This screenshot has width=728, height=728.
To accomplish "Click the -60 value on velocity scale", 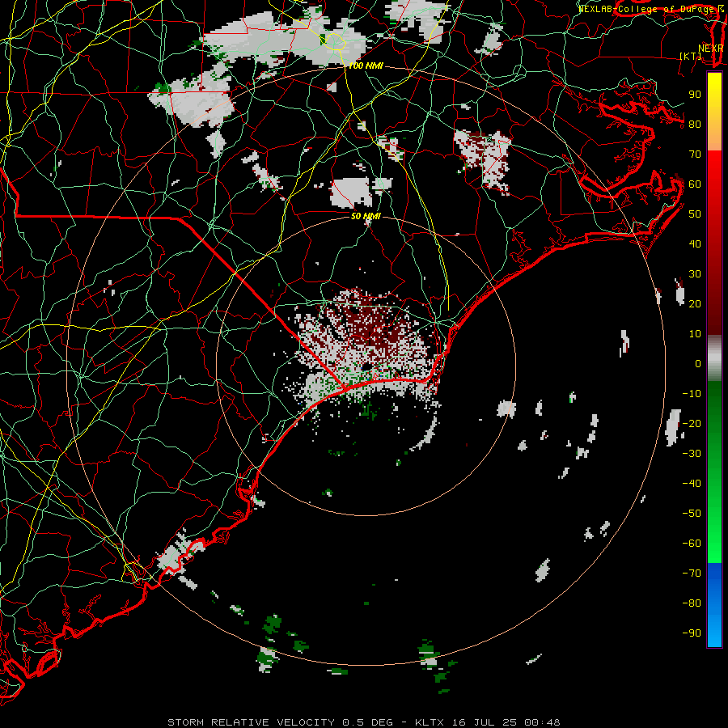I will (x=692, y=544).
